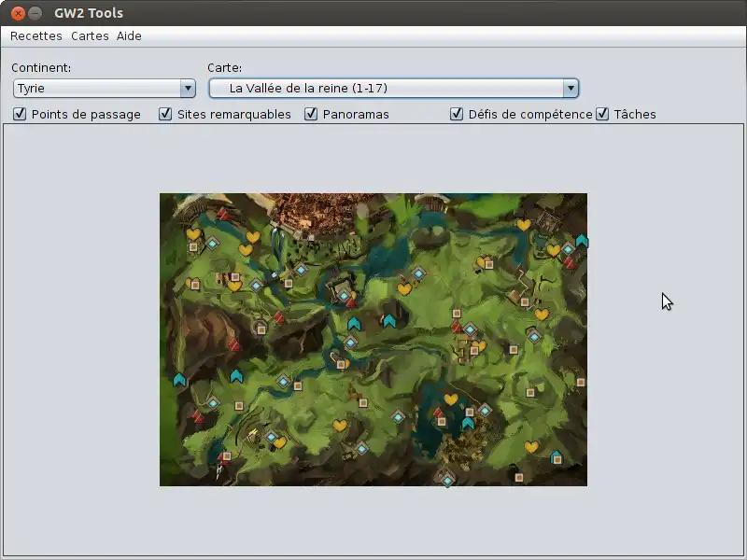Minimize the GW2 Tools window
The height and width of the screenshot is (560, 747).
click(x=35, y=13)
